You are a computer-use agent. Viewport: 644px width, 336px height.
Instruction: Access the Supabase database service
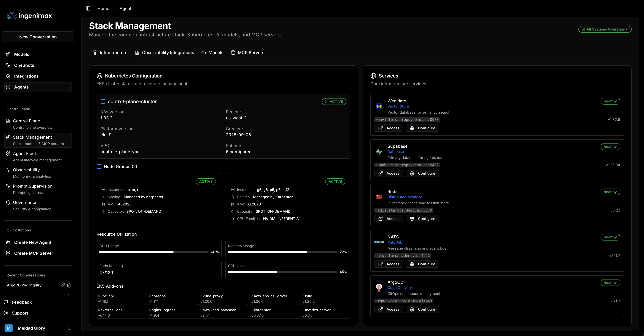pyautogui.click(x=389, y=173)
